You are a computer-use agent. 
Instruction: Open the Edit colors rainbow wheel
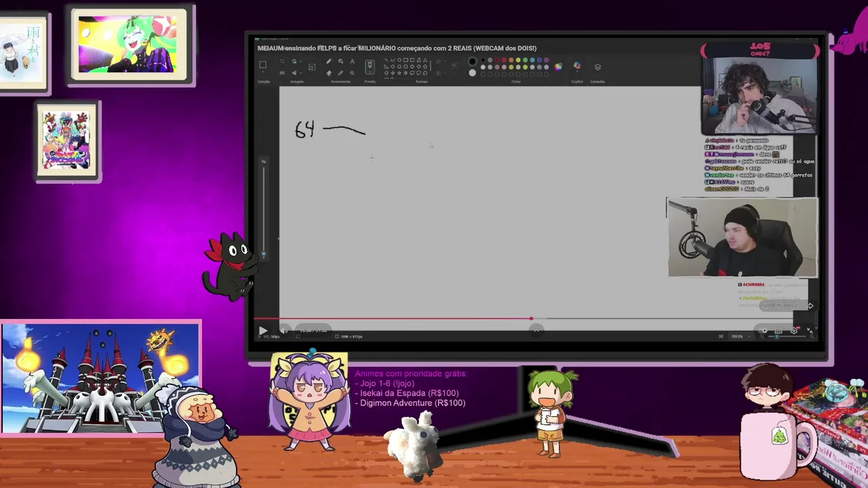pos(559,67)
